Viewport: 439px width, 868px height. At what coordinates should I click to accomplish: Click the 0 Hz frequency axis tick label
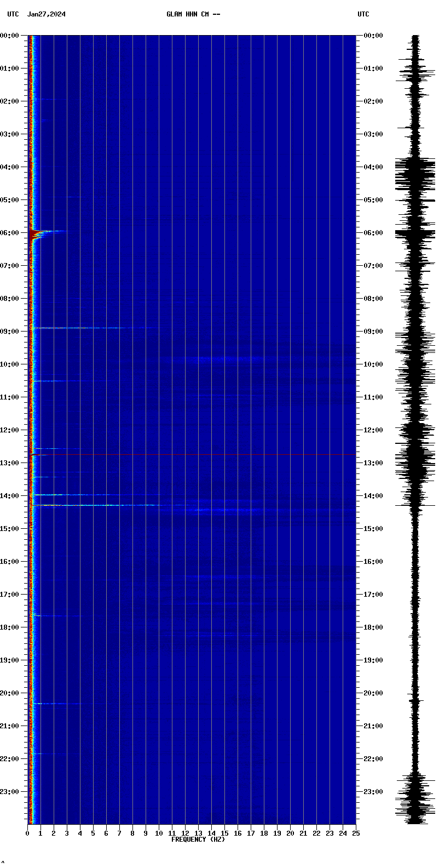[27, 833]
